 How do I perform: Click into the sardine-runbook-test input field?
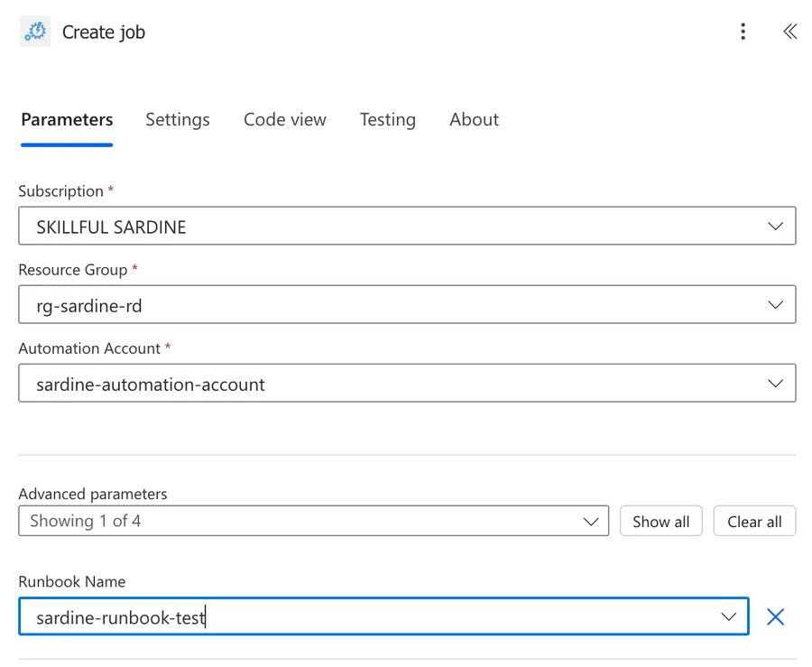tap(361, 616)
